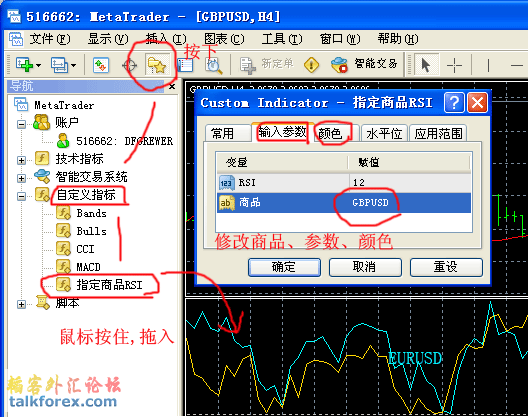Edit the GBPUSD value cell
The width and height of the screenshot is (528, 417).
point(409,202)
